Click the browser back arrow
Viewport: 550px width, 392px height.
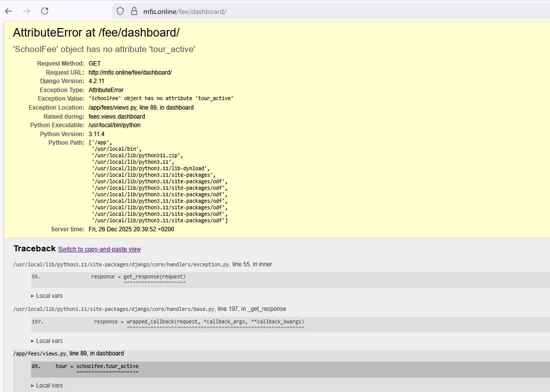[9, 11]
